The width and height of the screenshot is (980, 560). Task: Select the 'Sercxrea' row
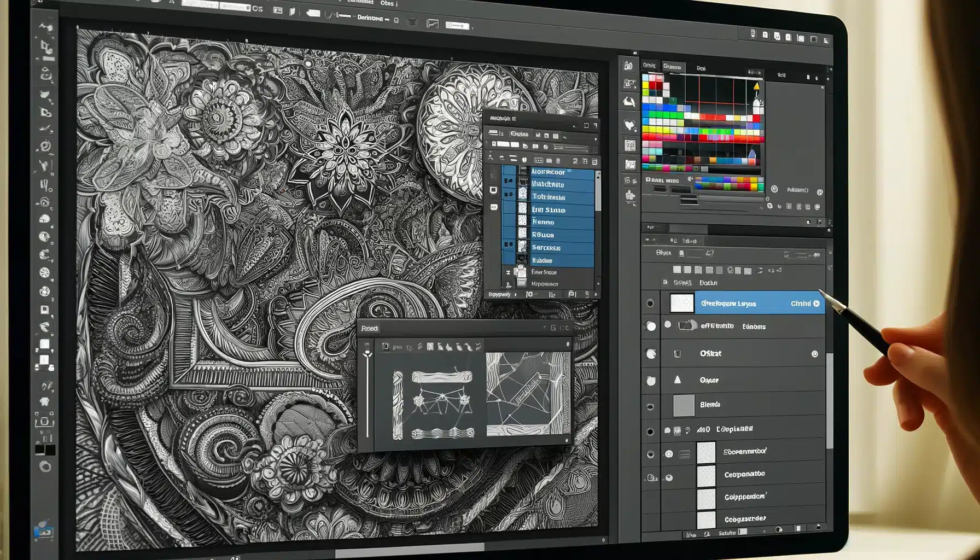tap(548, 248)
